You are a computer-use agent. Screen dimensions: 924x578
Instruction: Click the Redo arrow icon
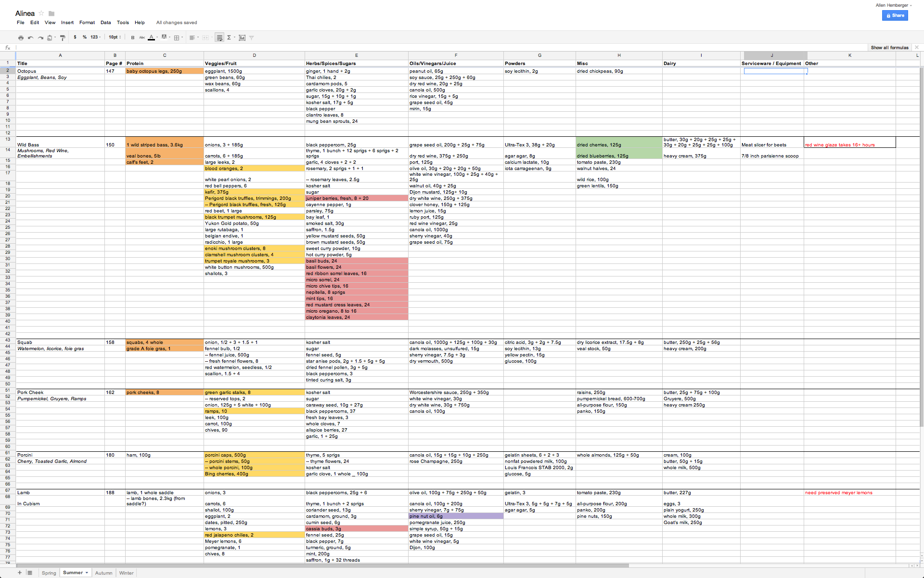coord(40,38)
